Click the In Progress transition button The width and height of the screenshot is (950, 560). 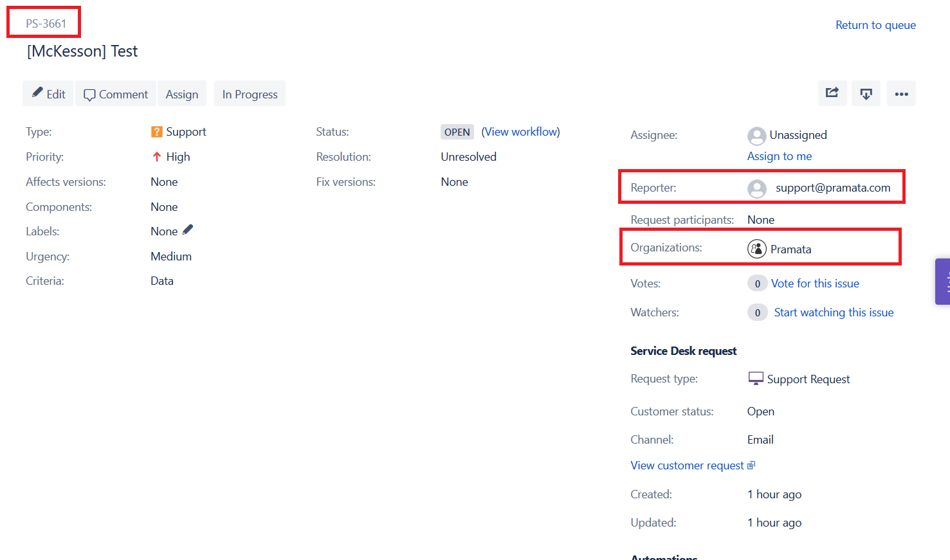pos(250,93)
